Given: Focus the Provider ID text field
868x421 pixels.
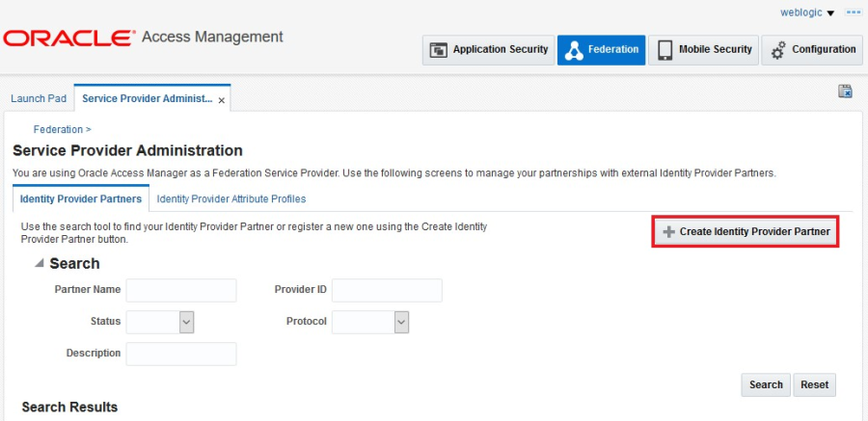Looking at the screenshot, I should point(387,290).
